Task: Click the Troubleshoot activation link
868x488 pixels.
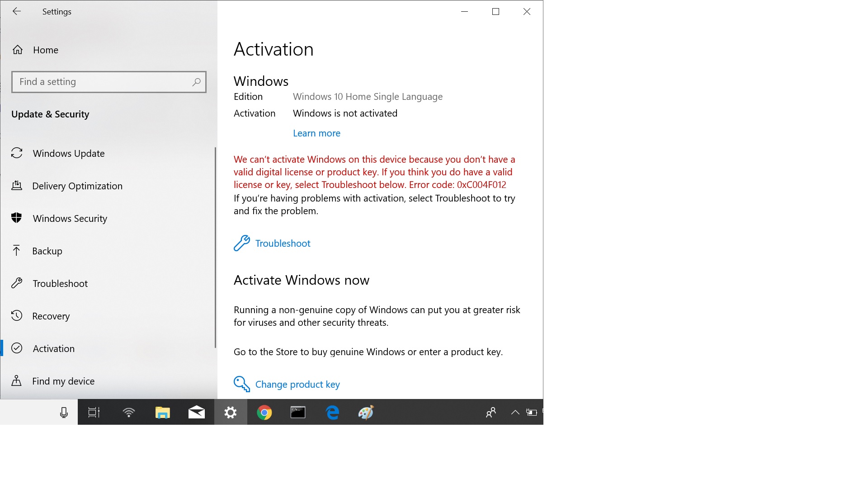Action: (283, 243)
